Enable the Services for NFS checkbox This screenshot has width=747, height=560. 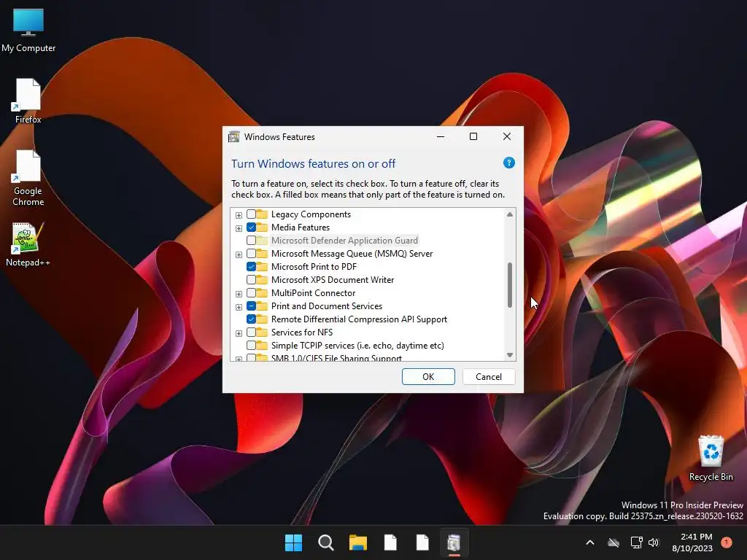251,332
